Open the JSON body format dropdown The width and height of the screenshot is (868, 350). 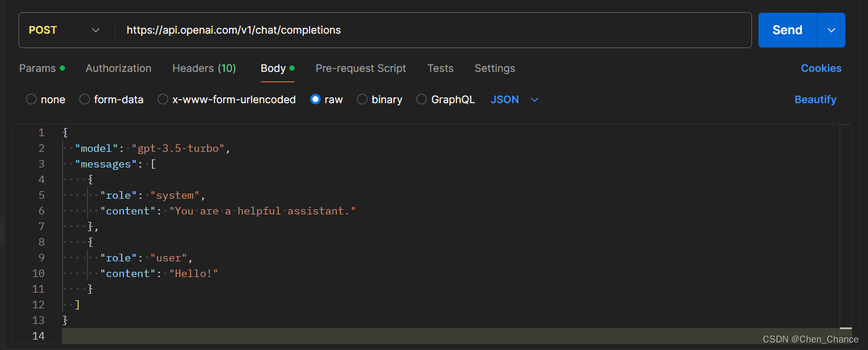514,99
